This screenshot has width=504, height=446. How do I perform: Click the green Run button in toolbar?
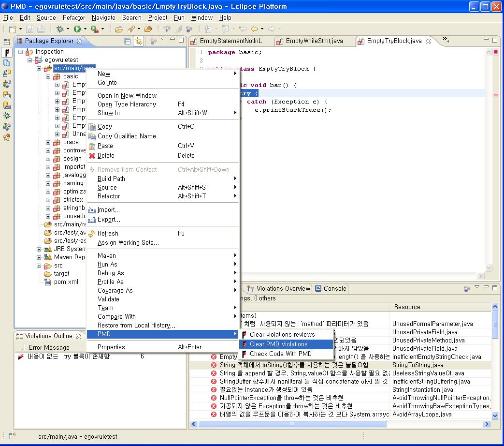(77, 30)
